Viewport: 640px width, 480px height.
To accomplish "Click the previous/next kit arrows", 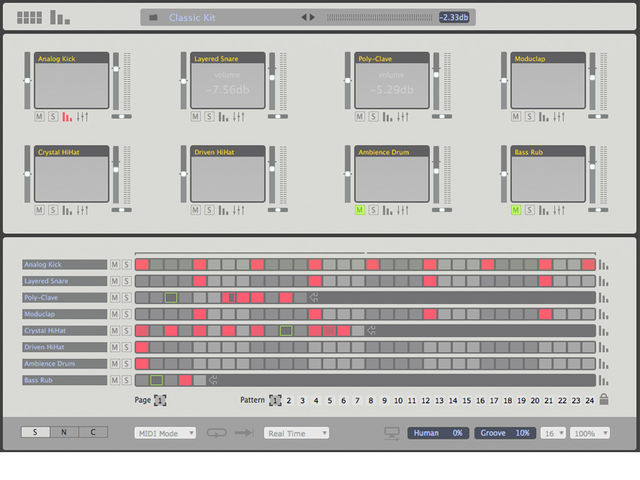I will 308,17.
